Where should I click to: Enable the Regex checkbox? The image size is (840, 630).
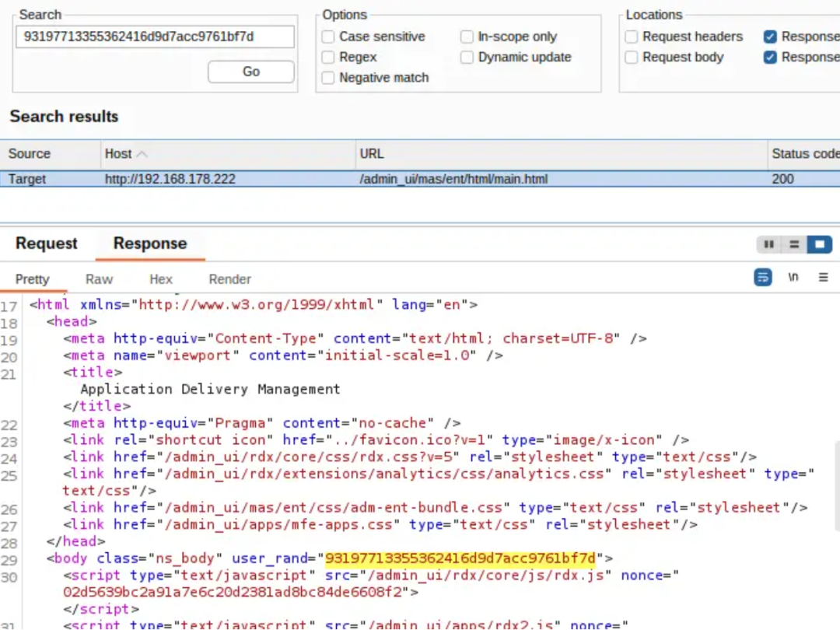pos(328,58)
